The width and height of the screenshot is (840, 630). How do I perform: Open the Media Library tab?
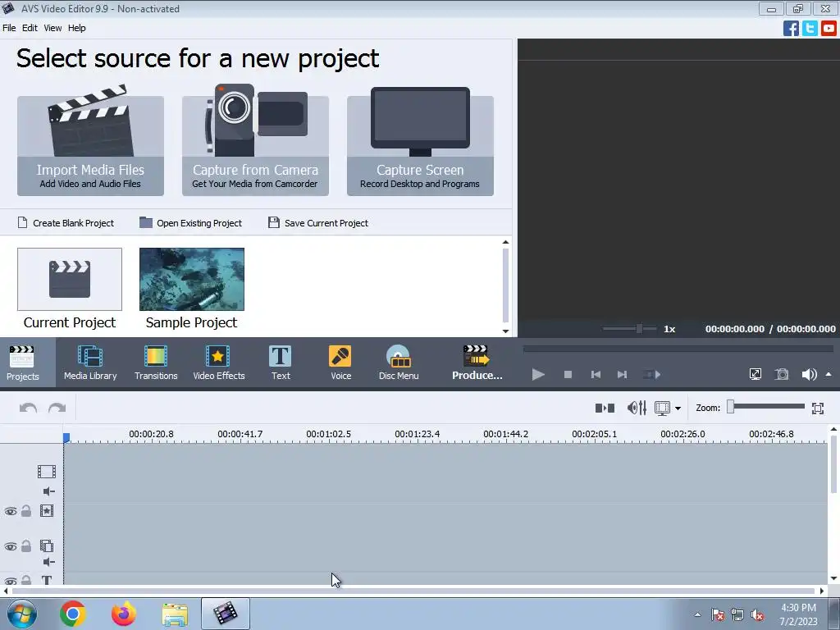pyautogui.click(x=90, y=363)
